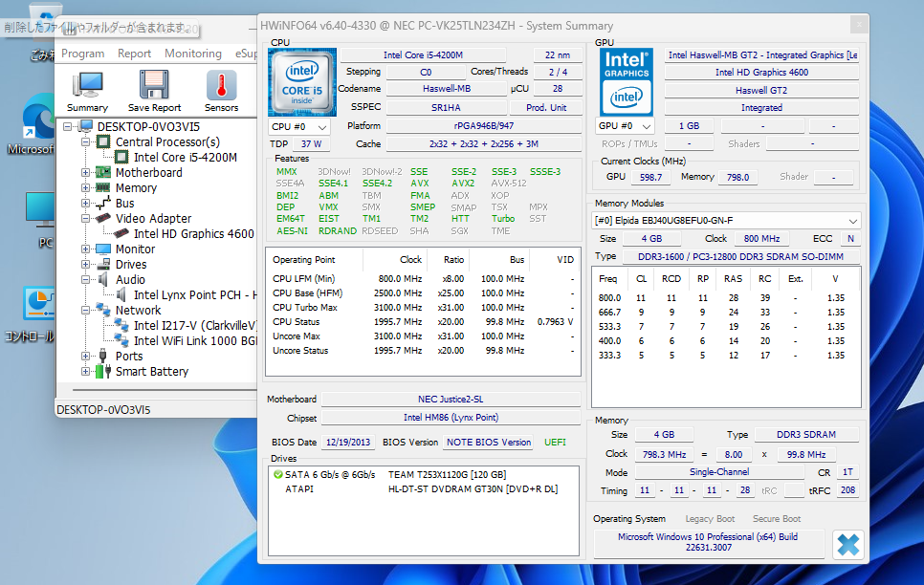The image size is (924, 585).
Task: Click the Audio speaker tree icon
Action: [103, 279]
